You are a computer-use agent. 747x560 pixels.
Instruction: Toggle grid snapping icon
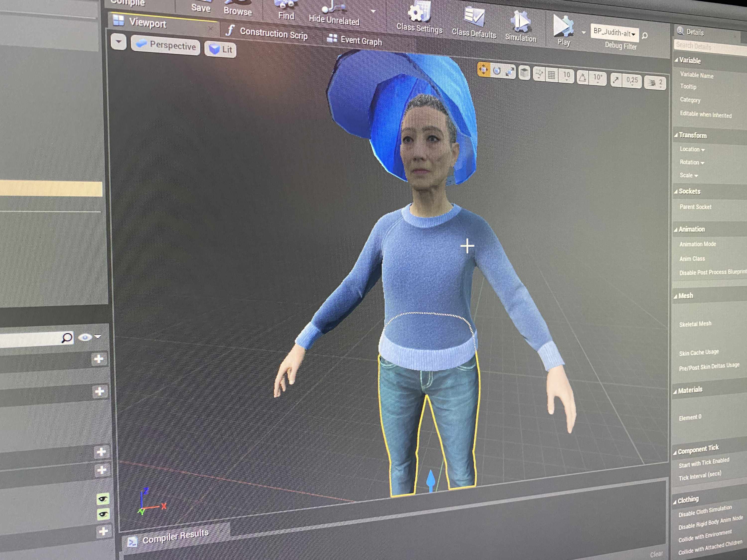coord(552,75)
